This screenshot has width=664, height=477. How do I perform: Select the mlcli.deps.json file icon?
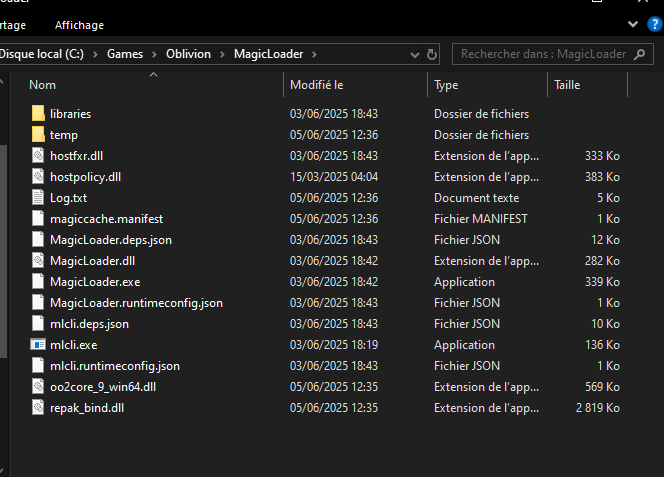coord(38,324)
